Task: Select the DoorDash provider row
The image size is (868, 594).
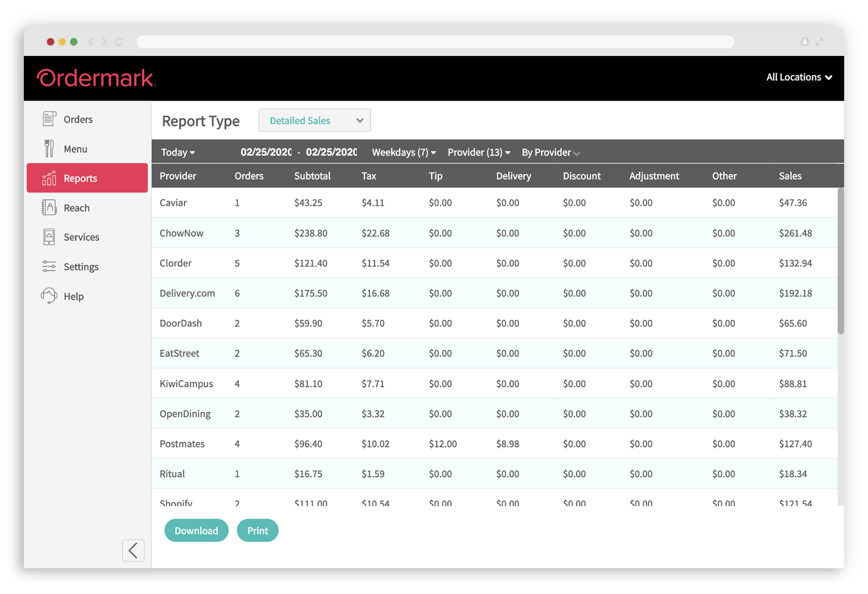Action: 495,323
